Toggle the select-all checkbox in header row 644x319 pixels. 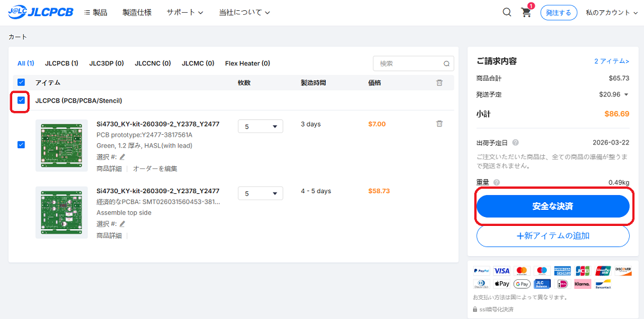[21, 83]
